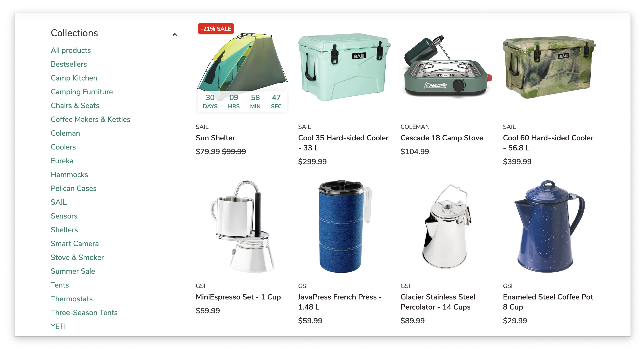The height and width of the screenshot is (350, 644).
Task: Open the MiniEspresso Set product image
Action: 242,226
